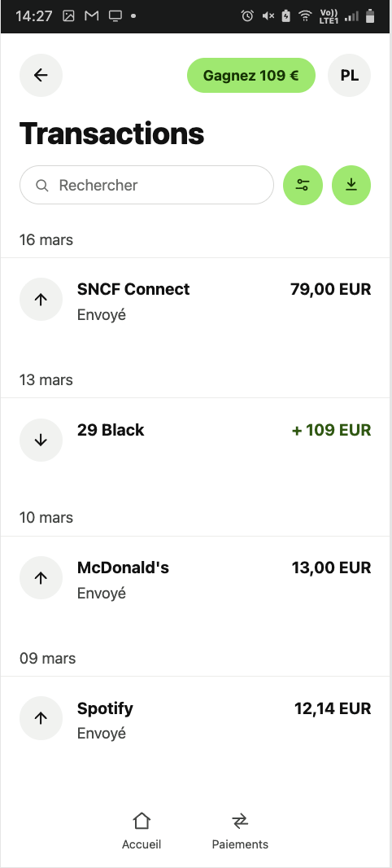The height and width of the screenshot is (868, 392).
Task: Go back using the arrow button
Action: point(41,75)
